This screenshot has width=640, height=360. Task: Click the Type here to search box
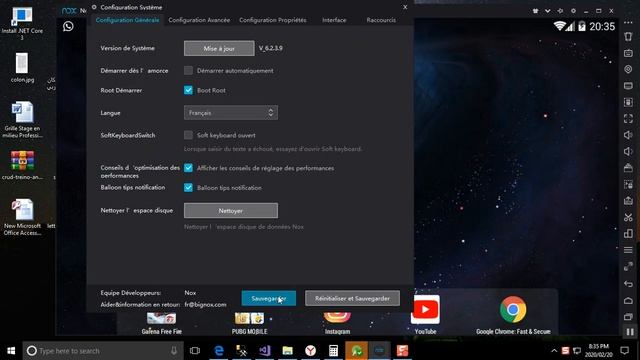pos(103,351)
